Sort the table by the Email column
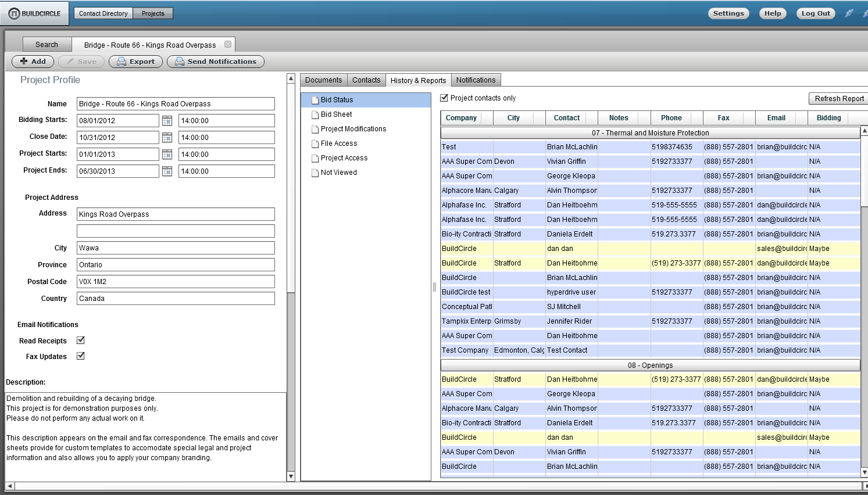This screenshot has height=495, width=868. pyautogui.click(x=782, y=118)
